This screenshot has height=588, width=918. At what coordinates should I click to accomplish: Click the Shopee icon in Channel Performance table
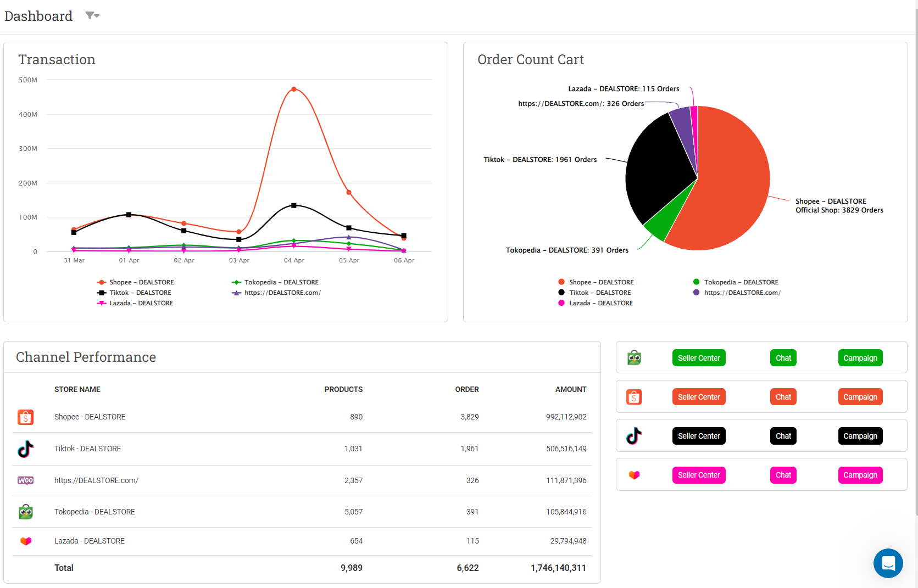pos(25,417)
